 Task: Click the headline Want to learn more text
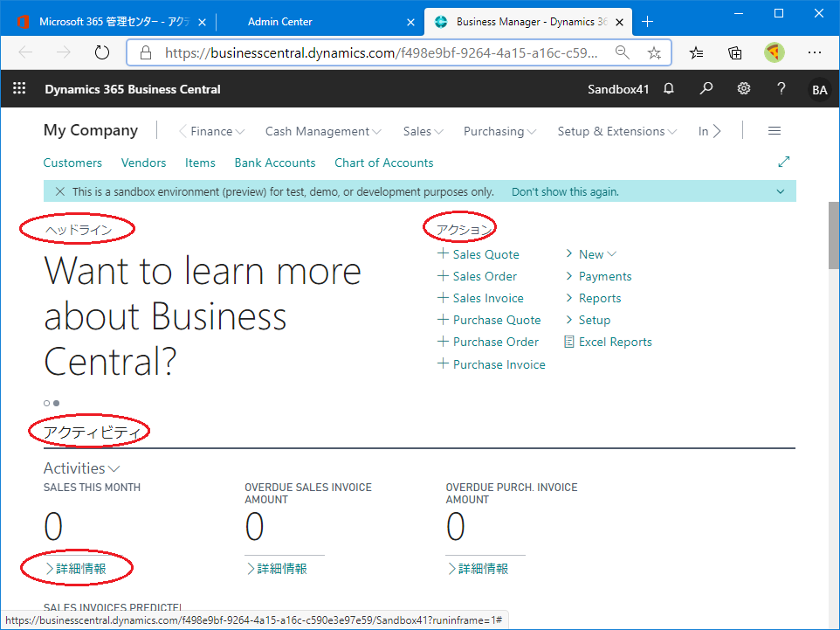[x=203, y=316]
